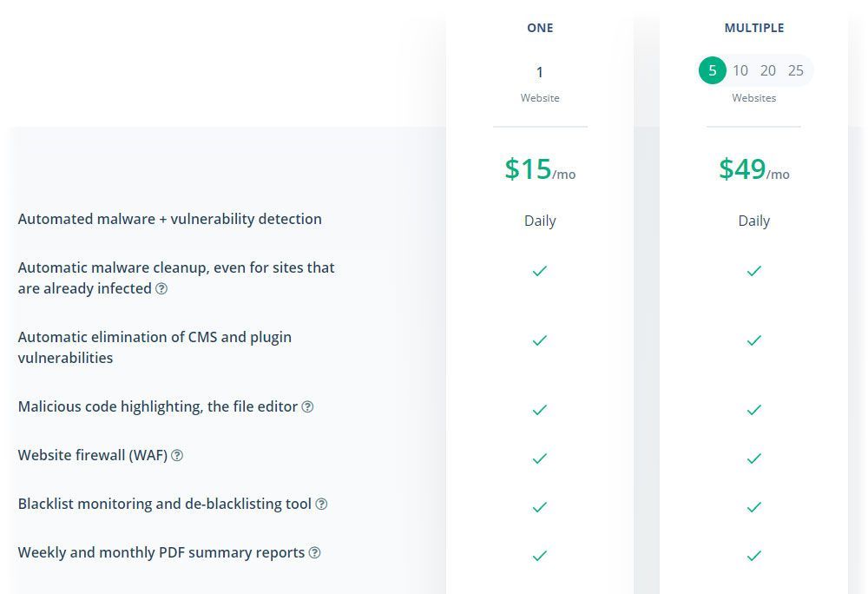The width and height of the screenshot is (868, 594).
Task: Click help icon next to 'already infected'
Action: (161, 288)
